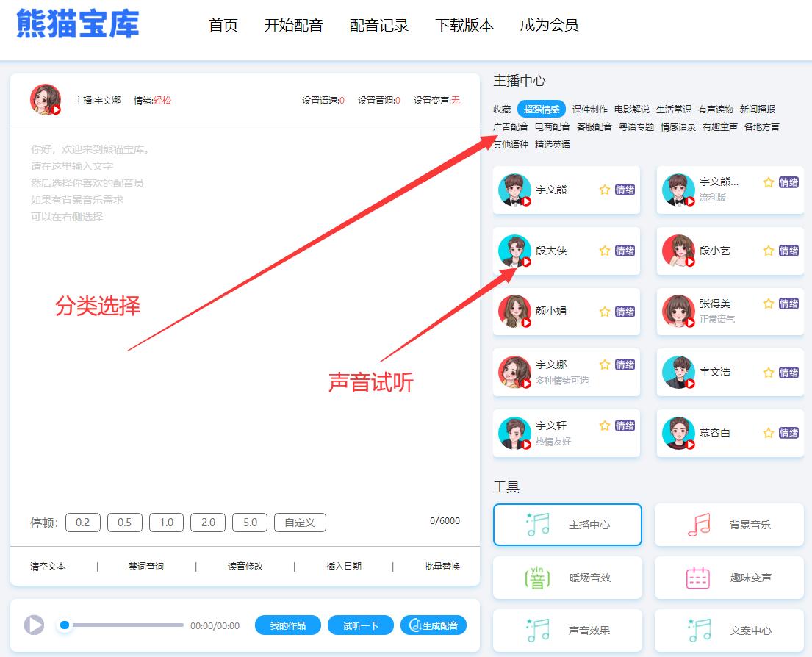Switch to the 配音记录 dubbing records page
The height and width of the screenshot is (657, 812).
pos(379,24)
